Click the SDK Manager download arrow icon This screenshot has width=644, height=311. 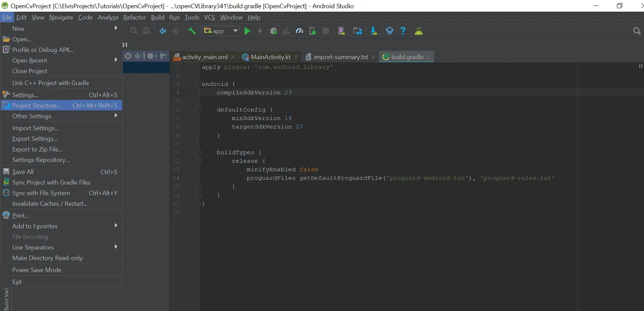pyautogui.click(x=374, y=31)
